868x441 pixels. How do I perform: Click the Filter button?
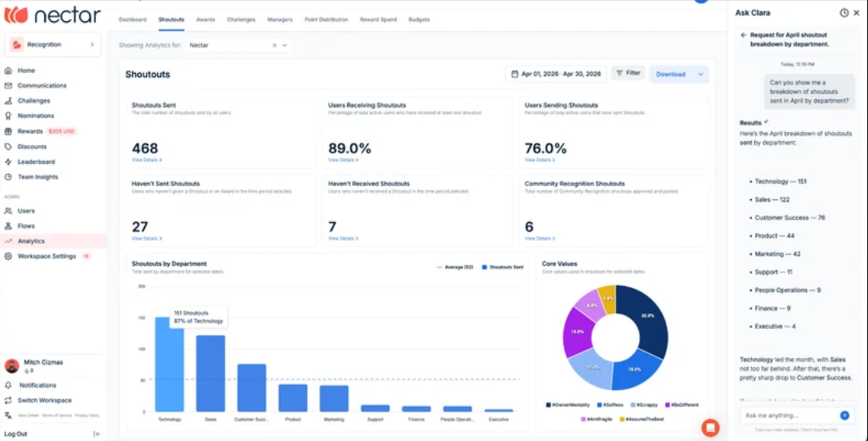pos(628,73)
